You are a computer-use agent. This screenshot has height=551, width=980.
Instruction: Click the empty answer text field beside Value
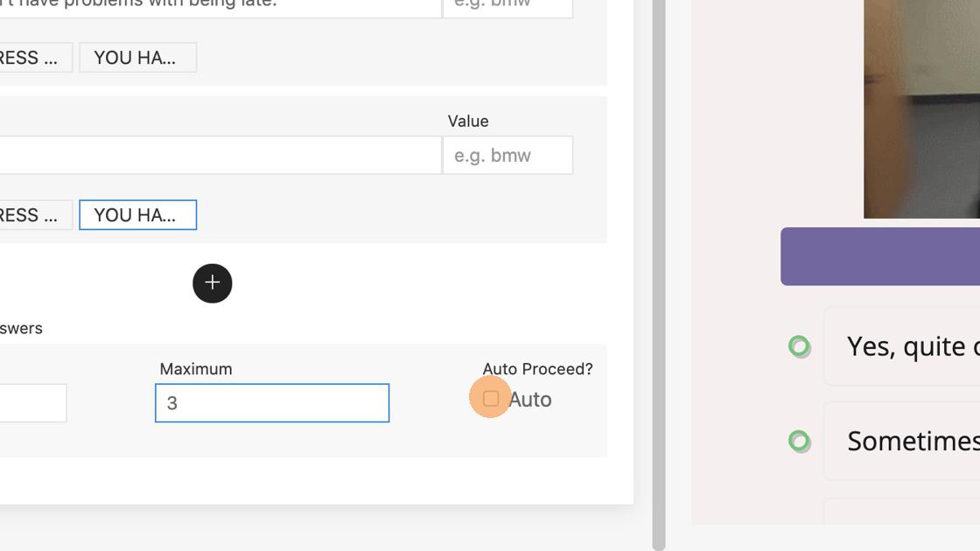tap(219, 156)
